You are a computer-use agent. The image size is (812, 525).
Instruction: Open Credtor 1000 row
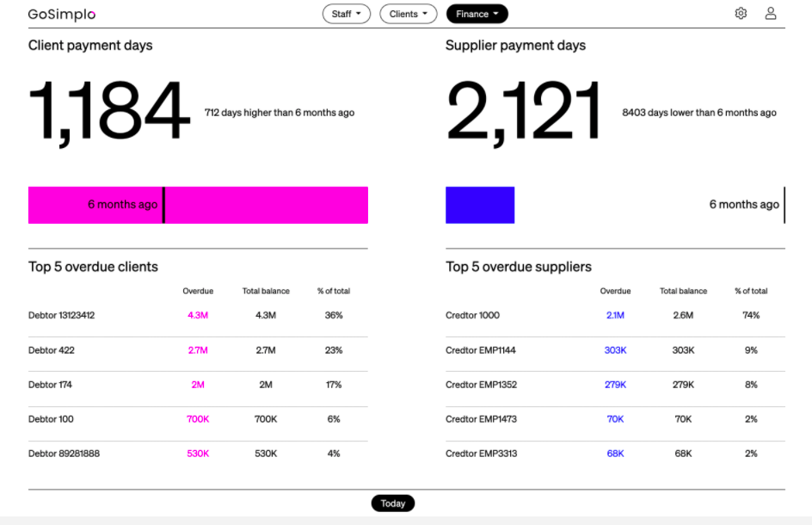pos(615,315)
